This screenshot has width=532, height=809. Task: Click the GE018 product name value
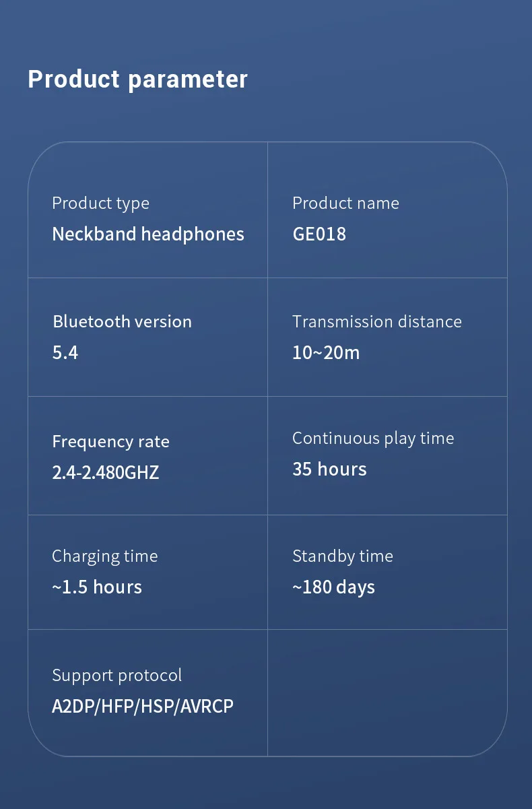(x=319, y=234)
